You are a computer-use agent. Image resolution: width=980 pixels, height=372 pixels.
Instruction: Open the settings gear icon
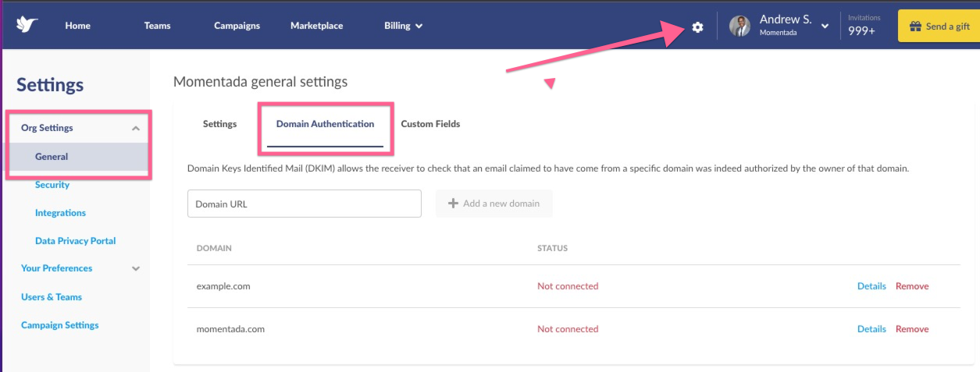point(697,27)
